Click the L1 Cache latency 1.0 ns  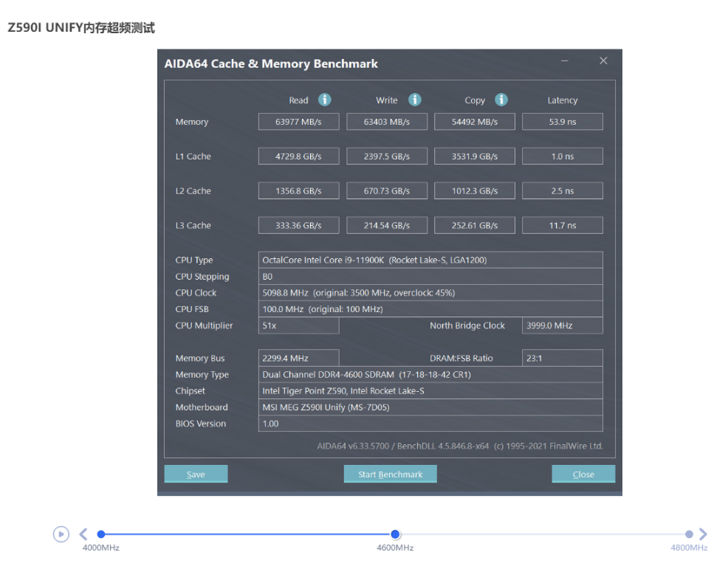[x=563, y=156]
